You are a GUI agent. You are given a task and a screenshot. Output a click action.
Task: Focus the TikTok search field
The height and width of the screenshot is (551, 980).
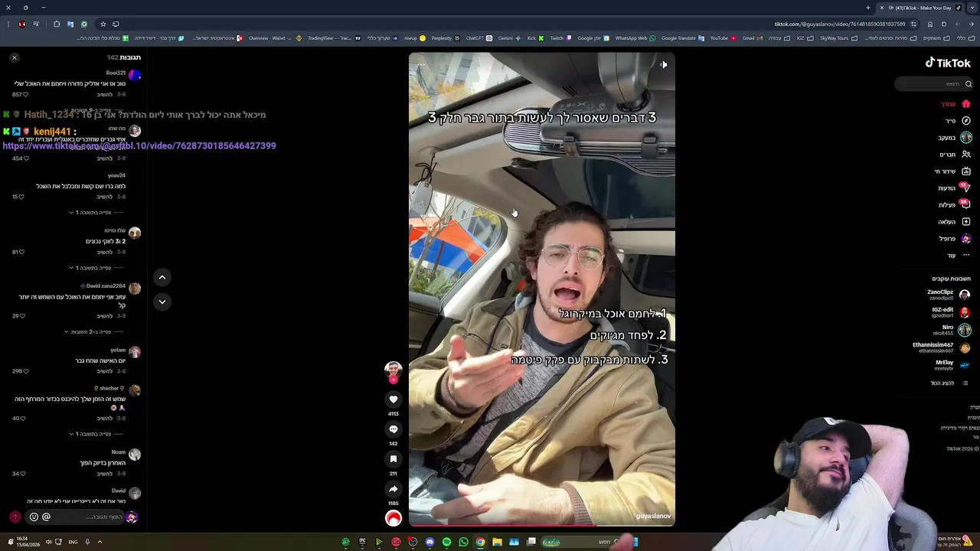(934, 83)
